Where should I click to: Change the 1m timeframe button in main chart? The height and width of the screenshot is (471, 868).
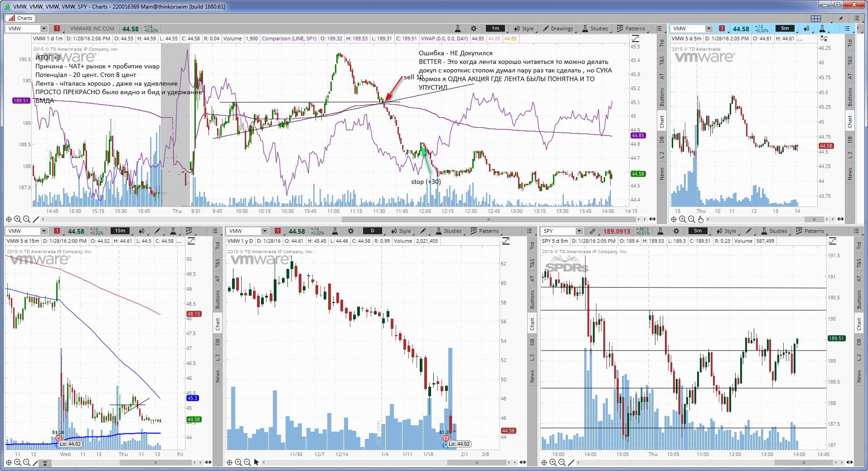495,29
